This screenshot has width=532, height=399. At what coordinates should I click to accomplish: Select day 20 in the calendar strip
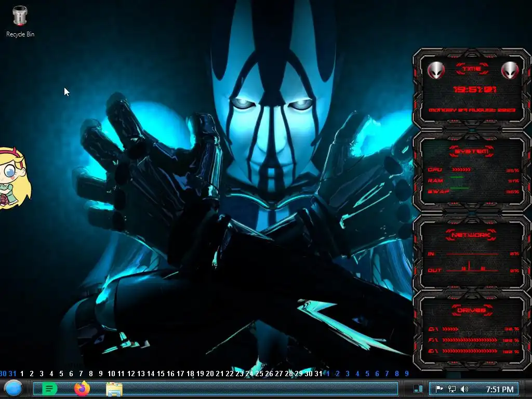[x=210, y=374]
